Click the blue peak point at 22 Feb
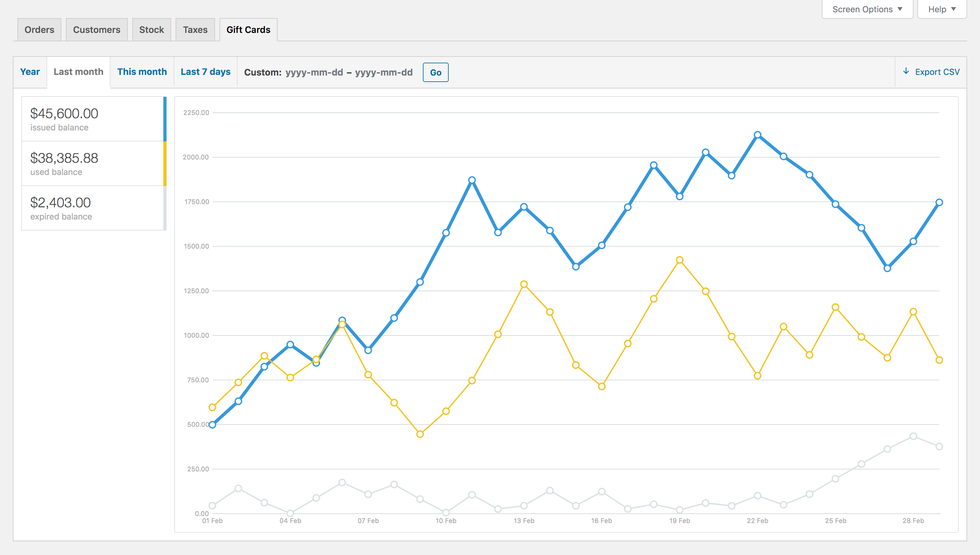Image resolution: width=980 pixels, height=555 pixels. (x=758, y=135)
